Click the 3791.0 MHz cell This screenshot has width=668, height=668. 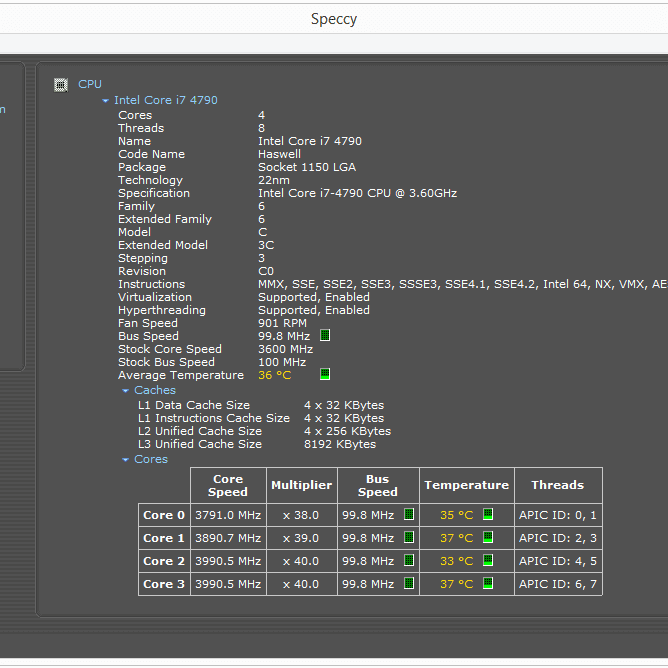[228, 515]
